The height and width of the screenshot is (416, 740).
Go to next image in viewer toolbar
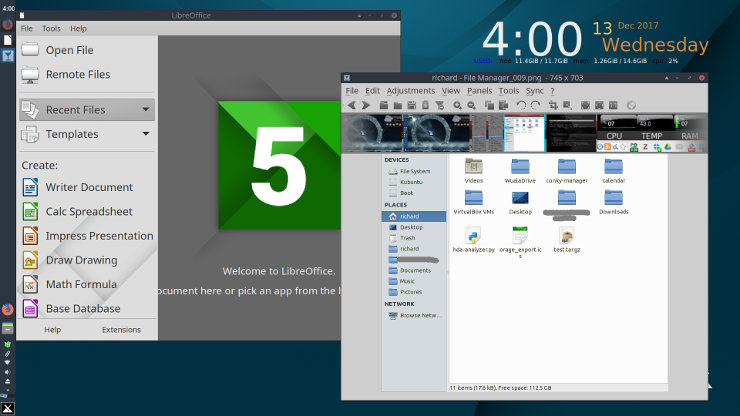tap(366, 105)
